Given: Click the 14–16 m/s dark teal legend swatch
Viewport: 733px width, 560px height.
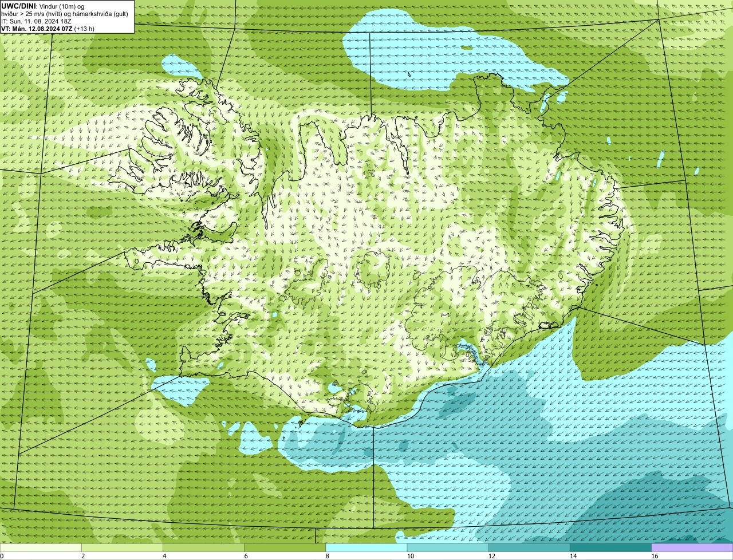Looking at the screenshot, I should click(x=611, y=548).
